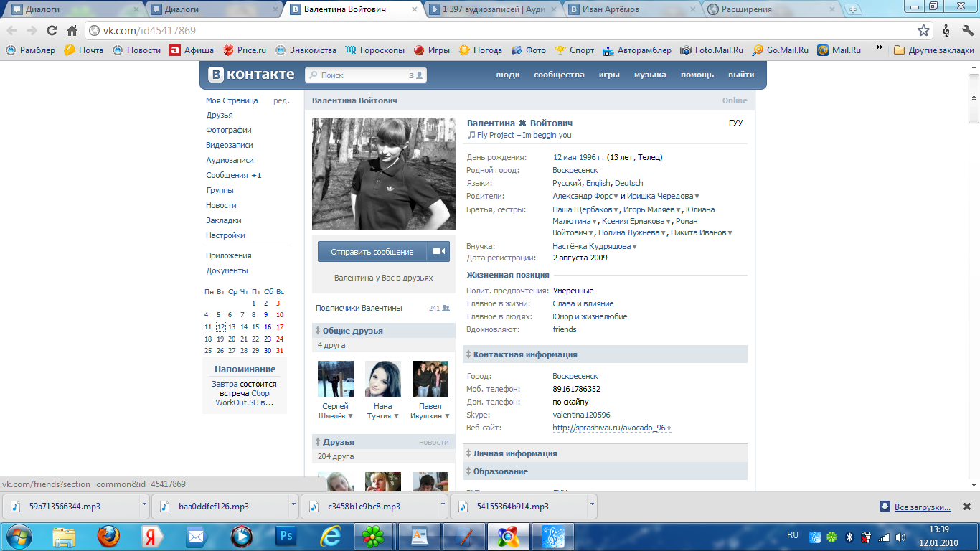This screenshot has height=551, width=980.
Task: Open the Рамблер bookmark
Action: (x=31, y=50)
